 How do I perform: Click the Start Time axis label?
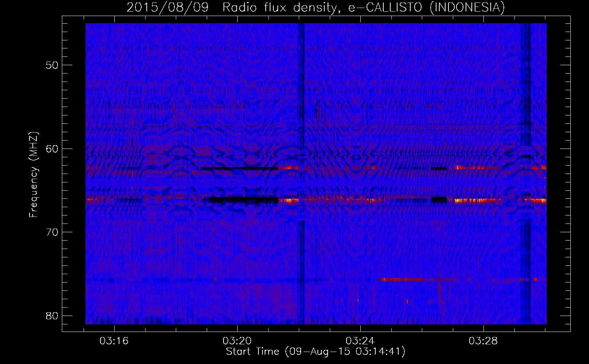(x=316, y=352)
